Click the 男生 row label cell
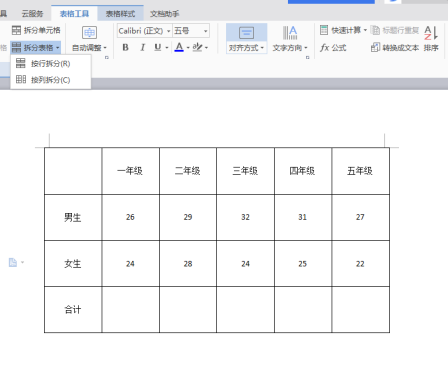Viewport: 448px width, 379px height. click(73, 217)
